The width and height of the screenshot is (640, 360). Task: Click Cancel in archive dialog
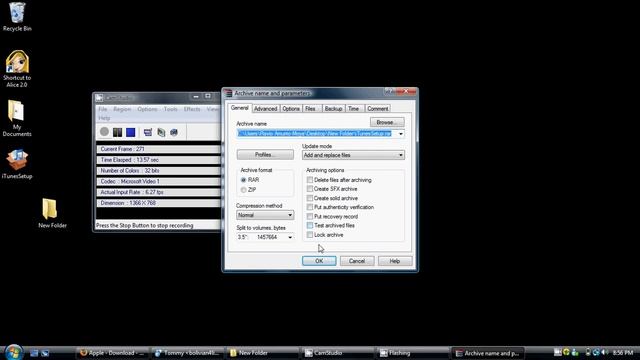point(357,261)
